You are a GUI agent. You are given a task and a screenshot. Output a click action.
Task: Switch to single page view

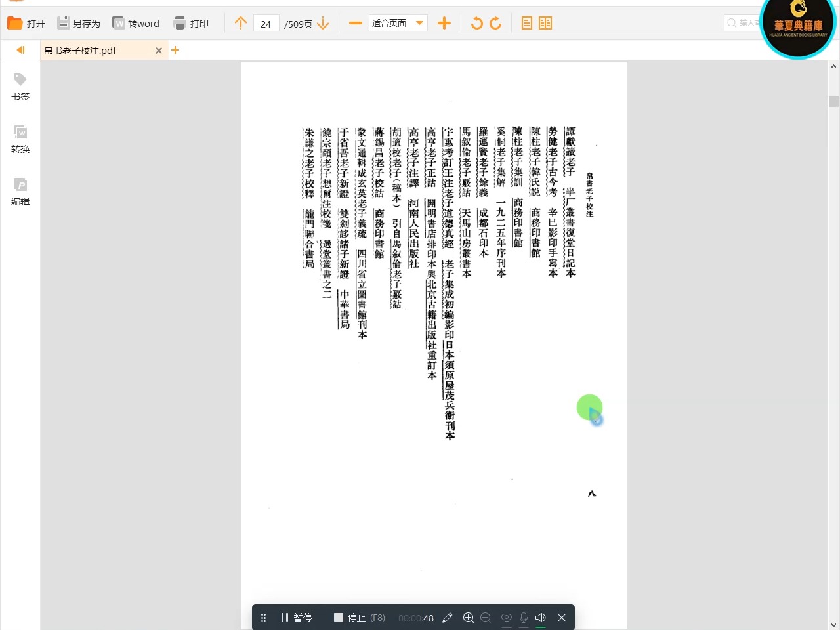click(527, 24)
